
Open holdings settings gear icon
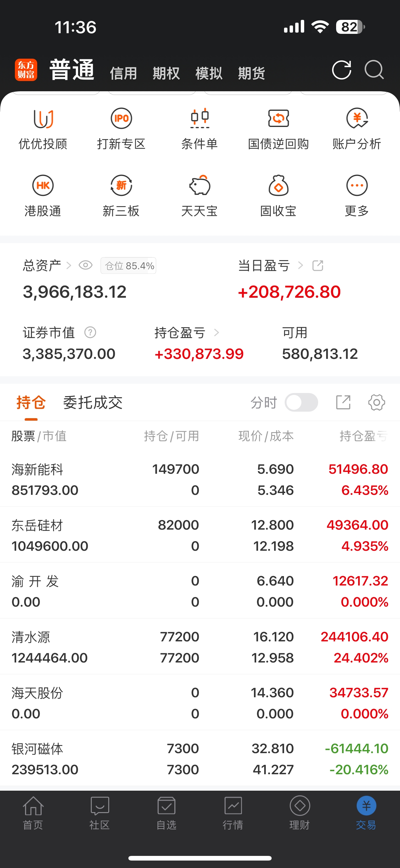(x=376, y=402)
